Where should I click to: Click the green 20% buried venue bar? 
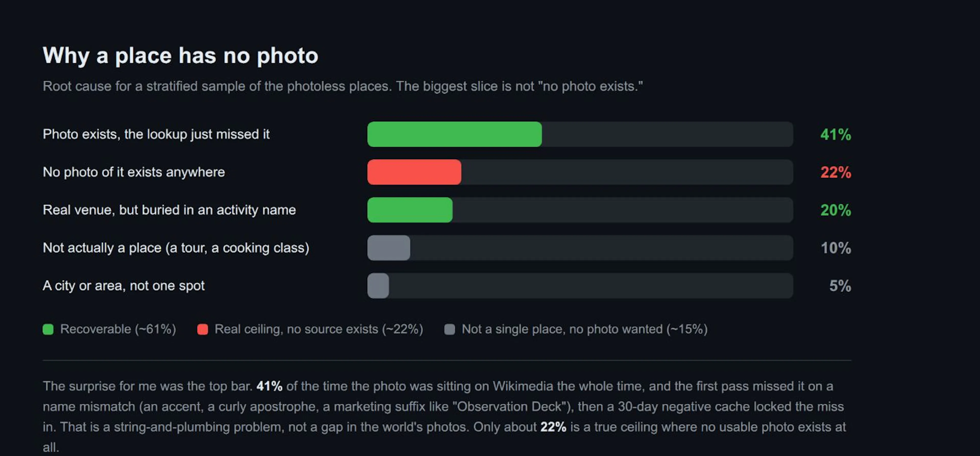click(x=410, y=210)
